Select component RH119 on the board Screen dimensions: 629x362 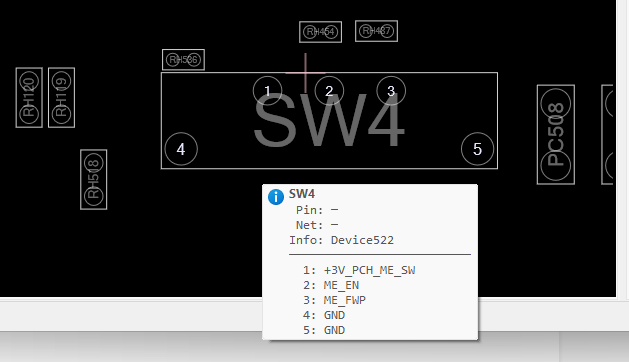(x=61, y=98)
